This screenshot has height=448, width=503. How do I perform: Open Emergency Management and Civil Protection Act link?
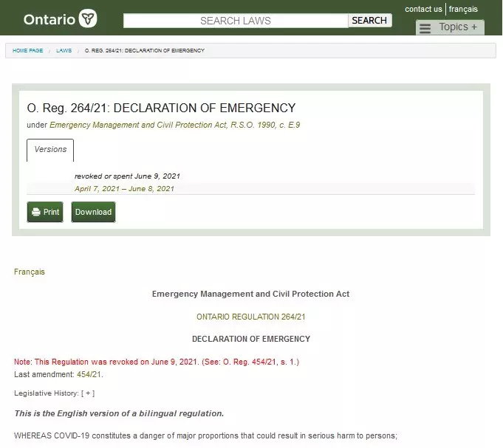pos(175,125)
